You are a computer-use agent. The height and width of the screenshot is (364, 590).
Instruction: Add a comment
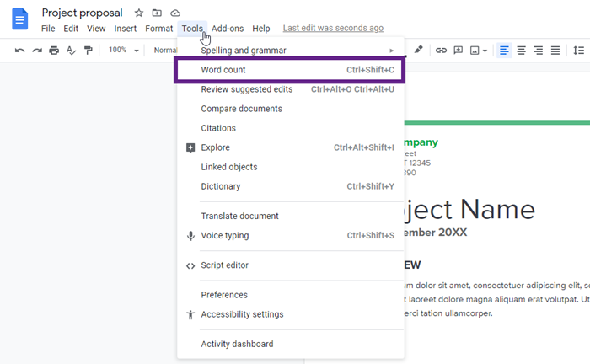click(458, 51)
